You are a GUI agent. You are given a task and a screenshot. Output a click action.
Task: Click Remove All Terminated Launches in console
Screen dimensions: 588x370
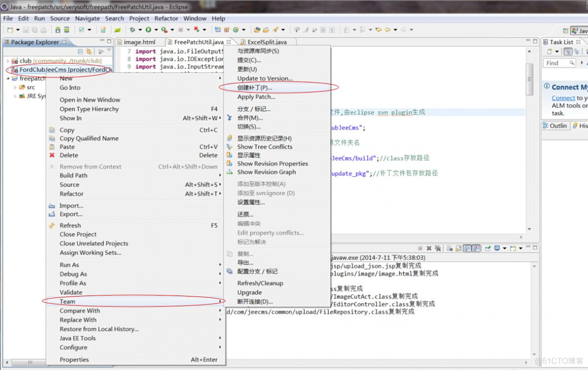coord(437,248)
